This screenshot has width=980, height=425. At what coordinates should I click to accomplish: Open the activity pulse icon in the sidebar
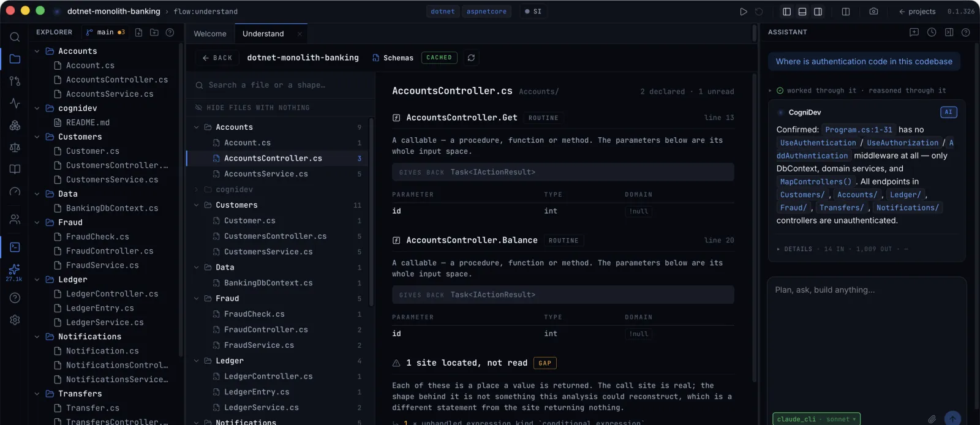point(15,103)
